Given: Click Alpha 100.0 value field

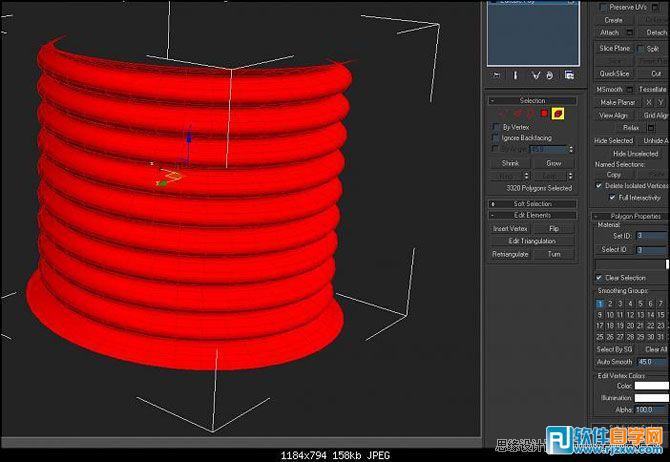Looking at the screenshot, I should tap(652, 409).
